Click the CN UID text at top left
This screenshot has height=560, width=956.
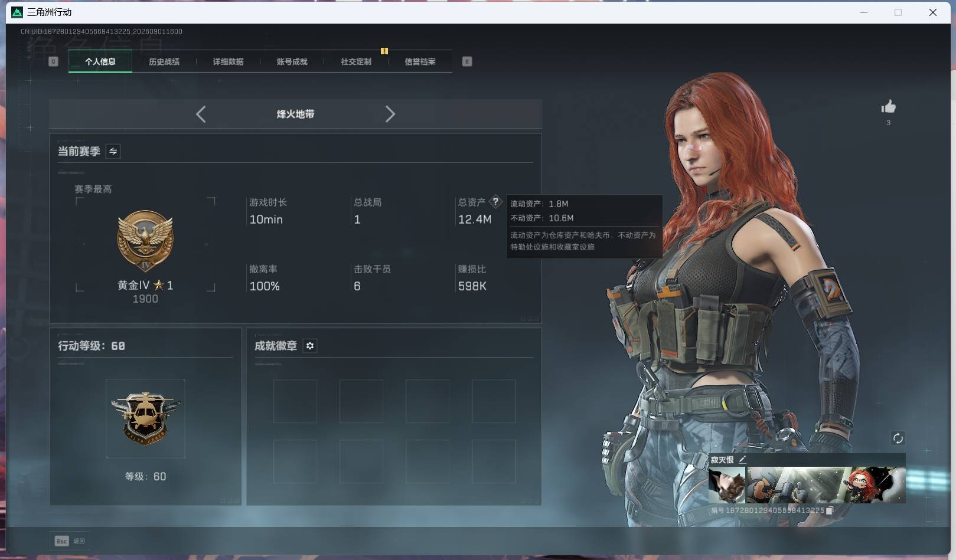click(102, 31)
